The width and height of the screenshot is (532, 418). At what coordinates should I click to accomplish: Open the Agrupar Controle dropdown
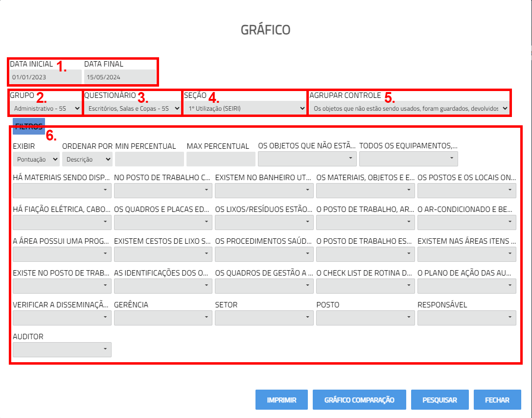(x=409, y=108)
